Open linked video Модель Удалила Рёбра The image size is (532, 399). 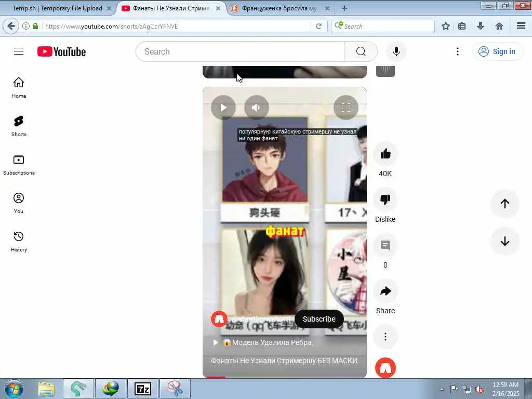coord(262,342)
